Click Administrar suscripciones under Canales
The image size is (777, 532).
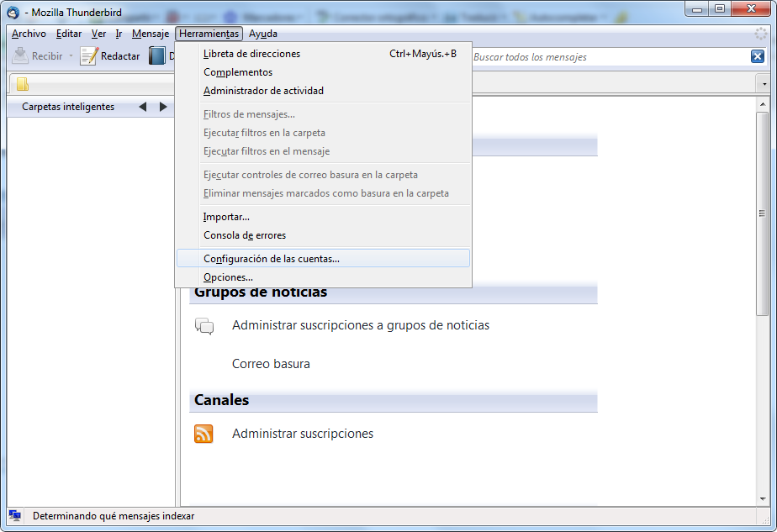tap(303, 434)
